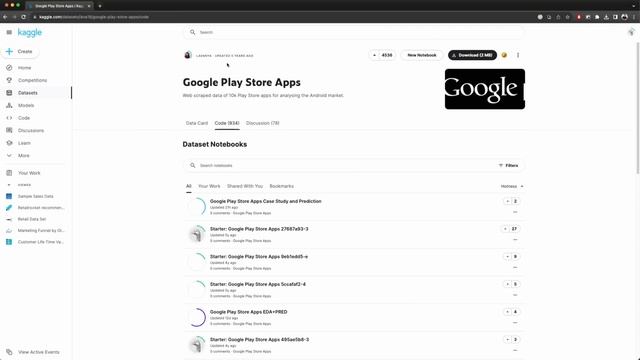Image resolution: width=640 pixels, height=360 pixels.
Task: Open Customer Life Time Value recent item
Action: pos(40,242)
